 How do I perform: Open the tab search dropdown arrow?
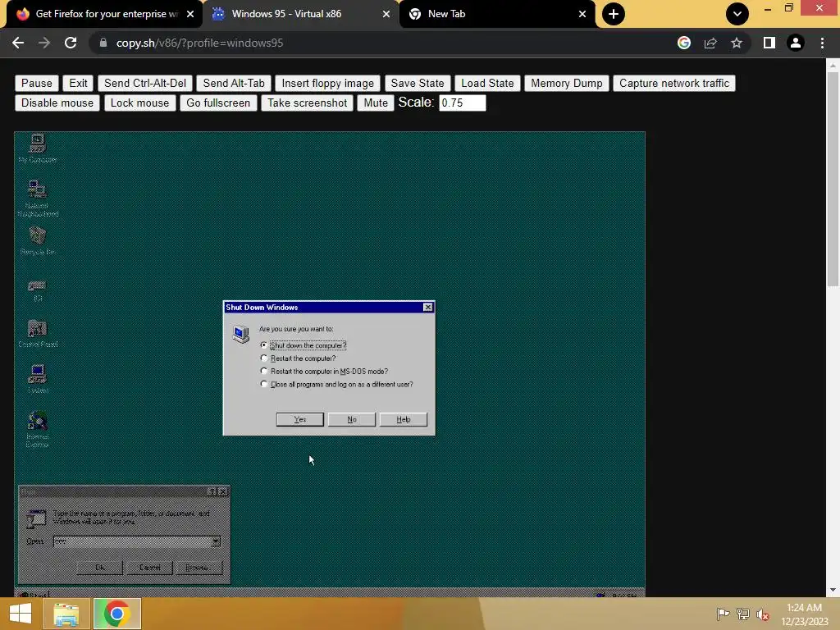(737, 14)
